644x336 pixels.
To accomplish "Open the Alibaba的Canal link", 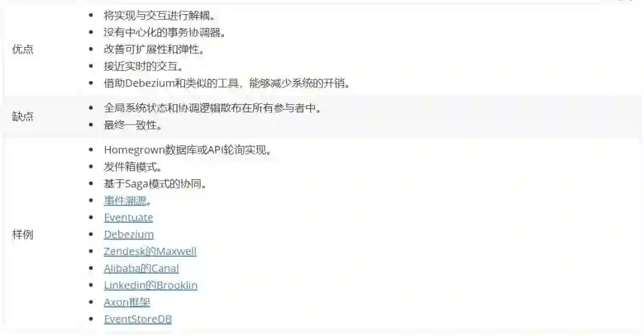I will 141,268.
